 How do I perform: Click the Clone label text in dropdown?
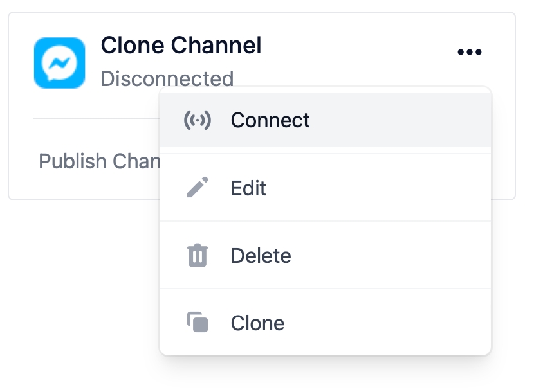point(258,323)
